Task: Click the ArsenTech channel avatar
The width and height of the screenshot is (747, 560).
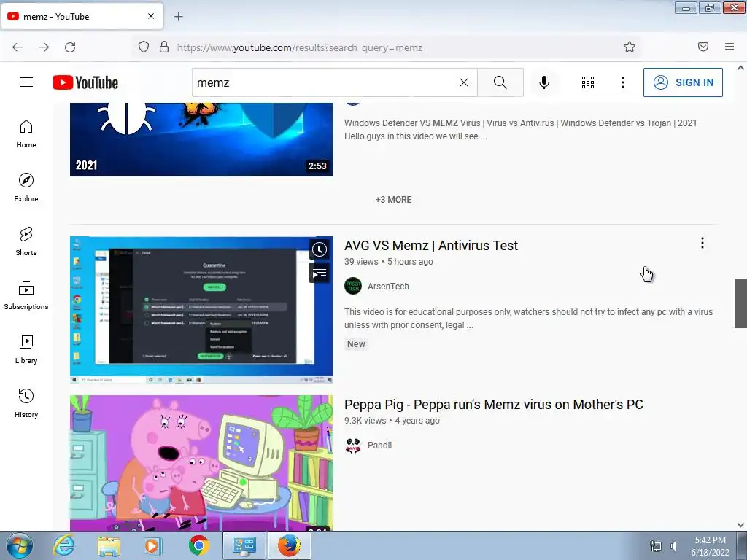Action: click(x=353, y=286)
